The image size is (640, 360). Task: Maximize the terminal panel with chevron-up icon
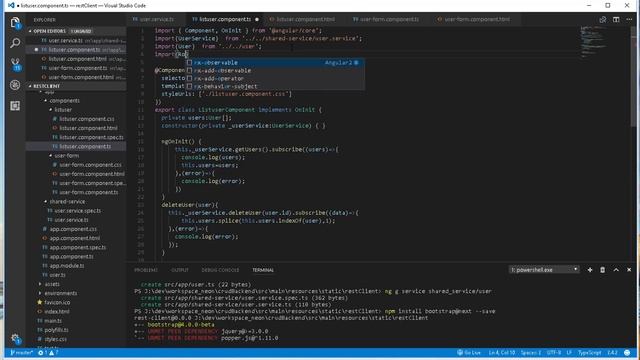click(616, 270)
